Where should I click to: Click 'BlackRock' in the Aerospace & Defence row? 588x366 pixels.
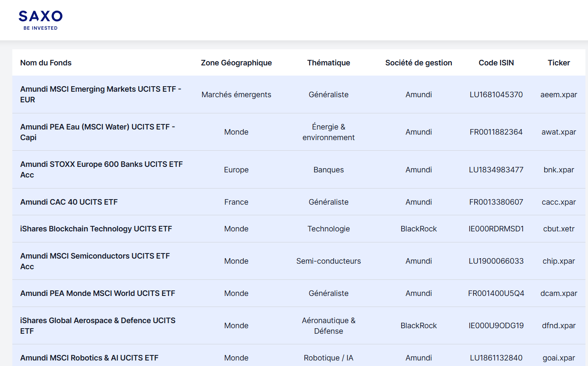[419, 326]
